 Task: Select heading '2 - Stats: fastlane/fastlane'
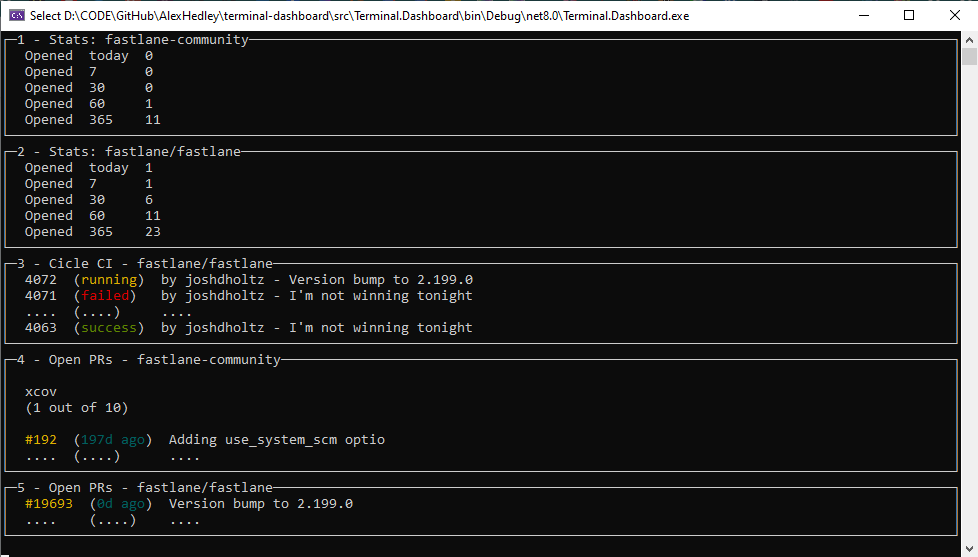pos(128,152)
